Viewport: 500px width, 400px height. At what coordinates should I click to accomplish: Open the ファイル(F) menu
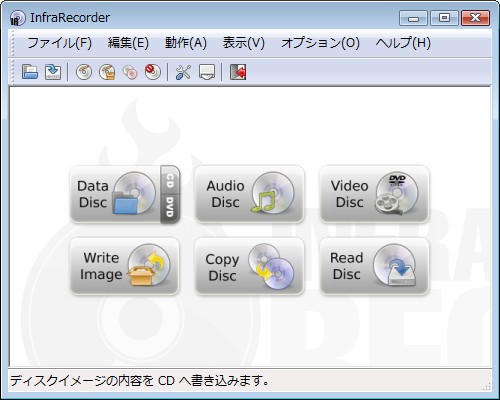click(x=59, y=43)
